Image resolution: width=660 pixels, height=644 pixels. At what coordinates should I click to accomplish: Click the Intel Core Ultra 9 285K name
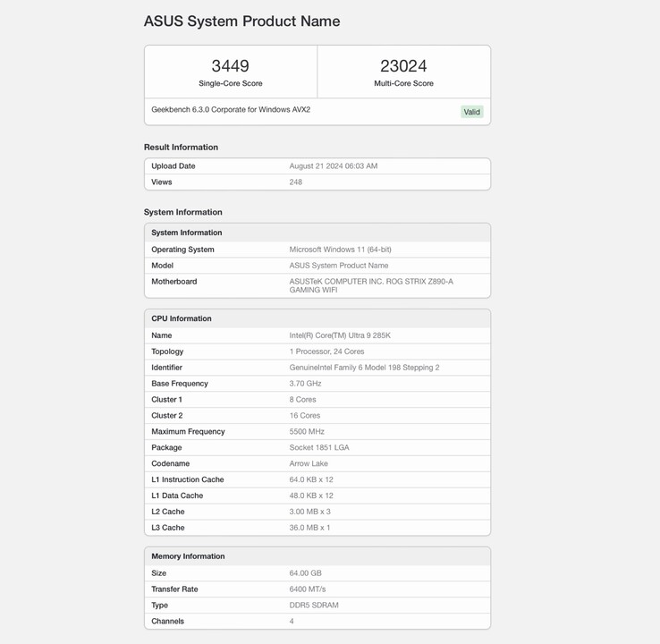click(x=340, y=335)
